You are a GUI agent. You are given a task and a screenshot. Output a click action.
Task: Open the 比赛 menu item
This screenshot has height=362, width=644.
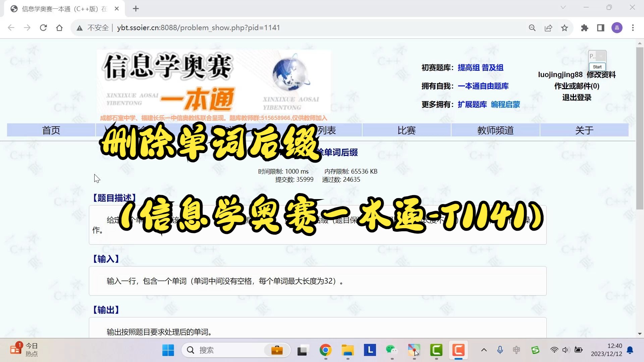click(406, 130)
